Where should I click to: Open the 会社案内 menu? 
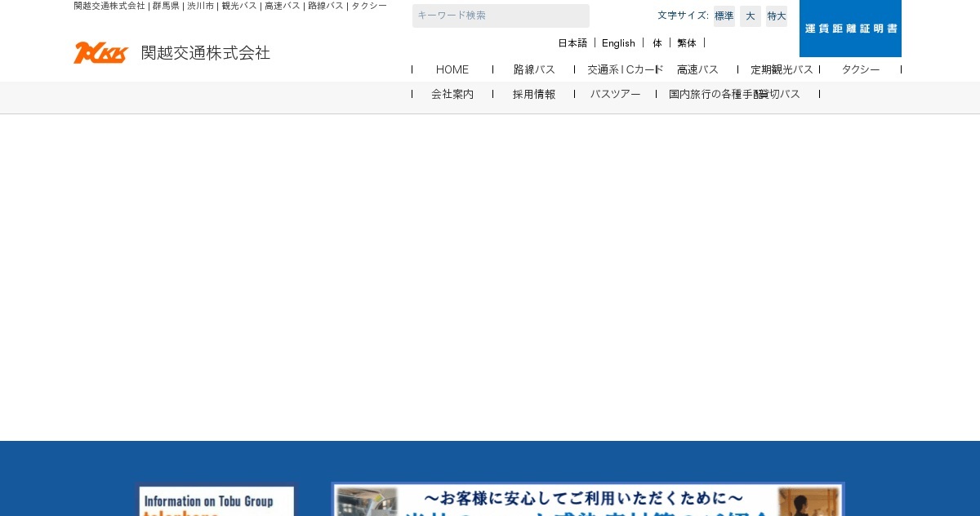(452, 94)
